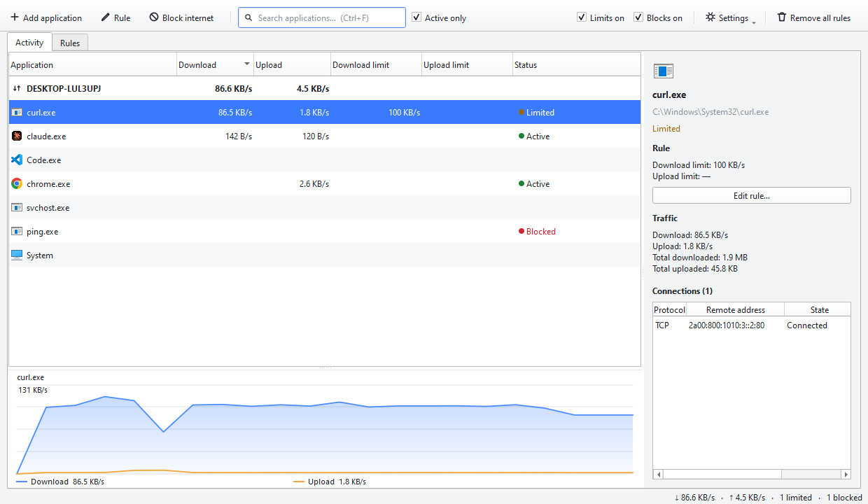Click the curl.exe icon in list
868x504 pixels.
[17, 113]
